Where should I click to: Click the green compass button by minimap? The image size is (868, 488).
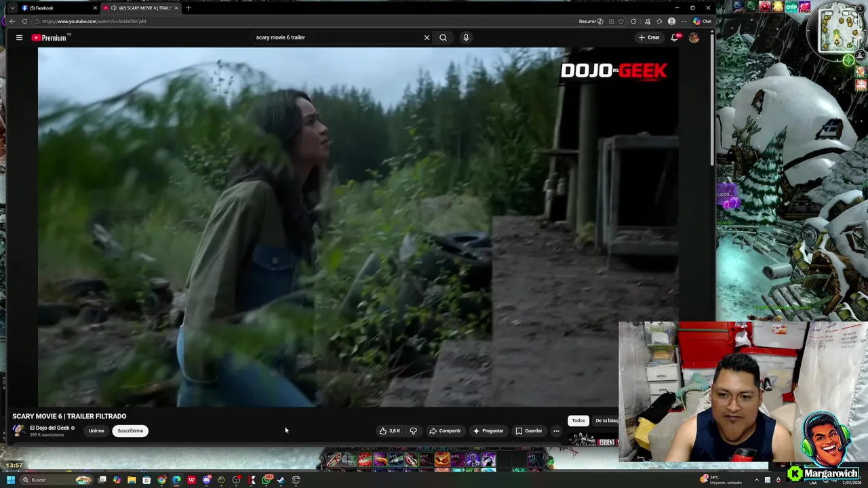pyautogui.click(x=848, y=60)
